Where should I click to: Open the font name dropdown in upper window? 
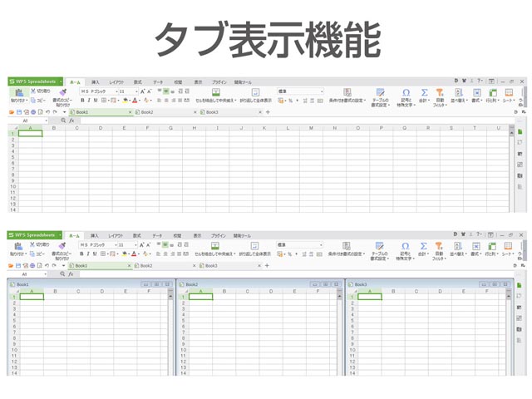116,91
